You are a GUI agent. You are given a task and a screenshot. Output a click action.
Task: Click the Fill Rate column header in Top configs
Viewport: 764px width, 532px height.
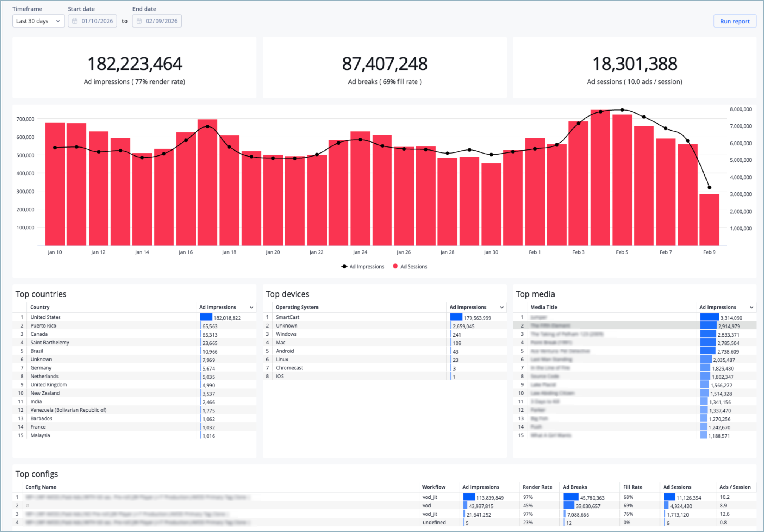coord(633,487)
